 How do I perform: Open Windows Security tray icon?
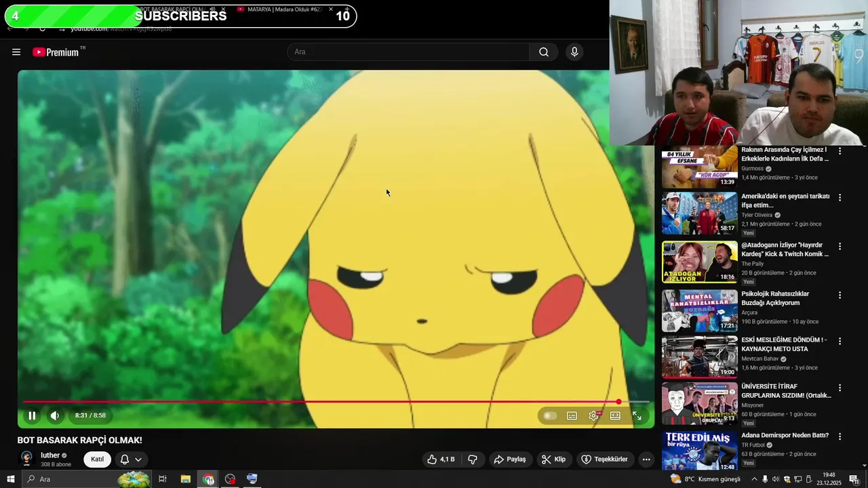[x=787, y=479]
